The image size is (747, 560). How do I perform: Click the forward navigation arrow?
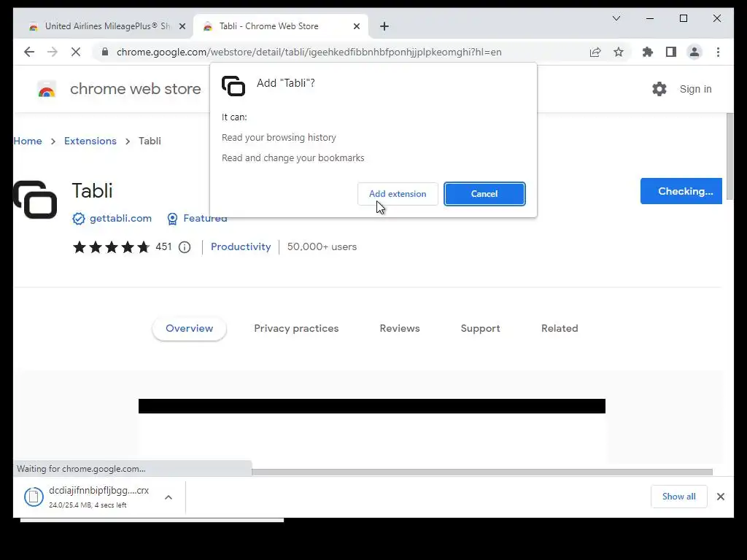53,52
